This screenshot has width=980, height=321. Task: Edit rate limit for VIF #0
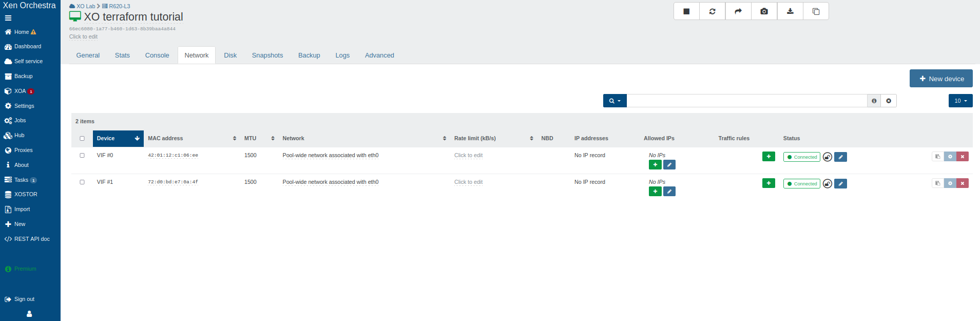point(468,155)
